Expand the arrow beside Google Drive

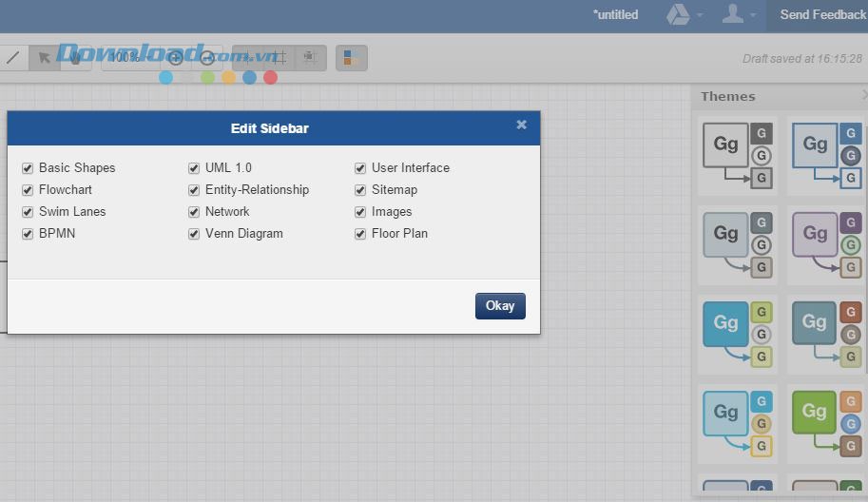[700, 15]
